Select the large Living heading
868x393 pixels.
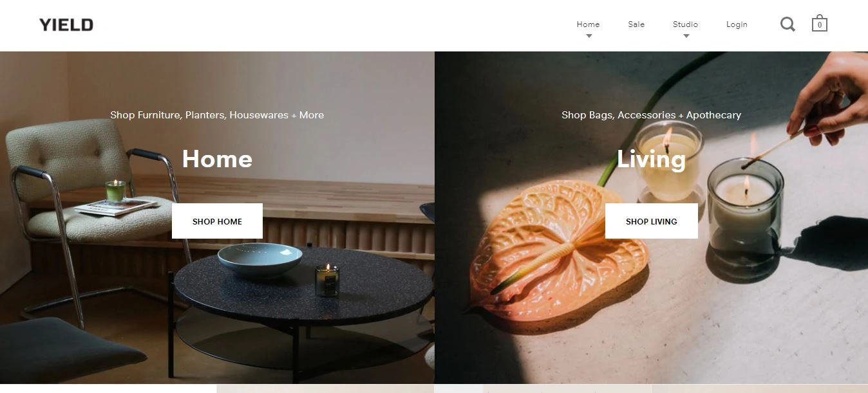tap(651, 159)
